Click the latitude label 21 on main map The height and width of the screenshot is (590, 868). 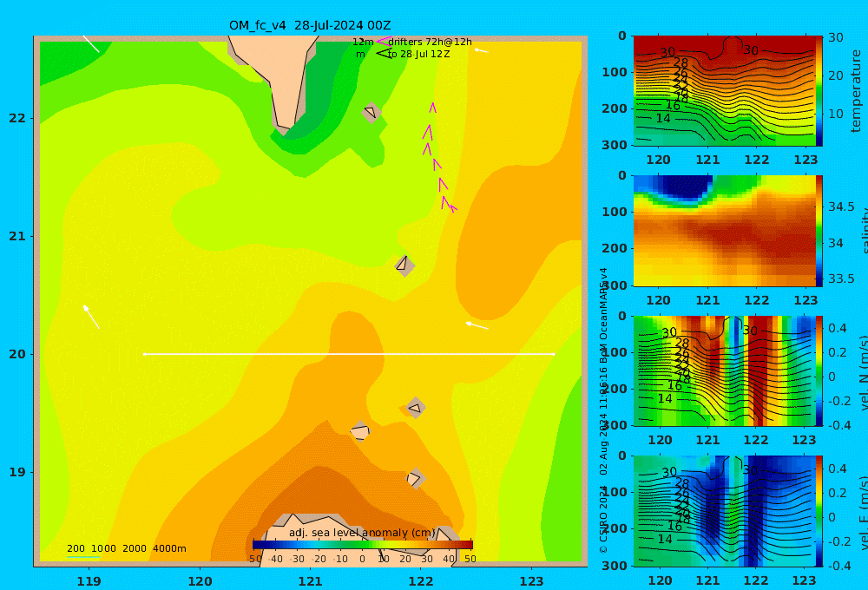17,236
